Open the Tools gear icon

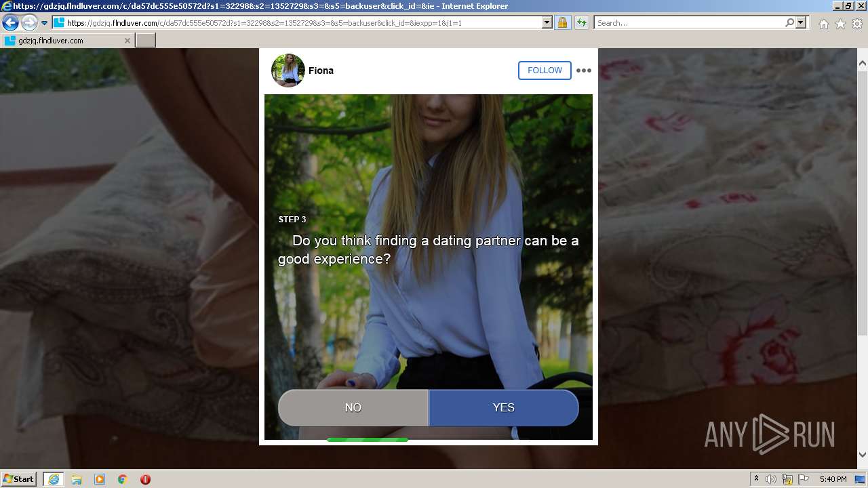pyautogui.click(x=857, y=24)
